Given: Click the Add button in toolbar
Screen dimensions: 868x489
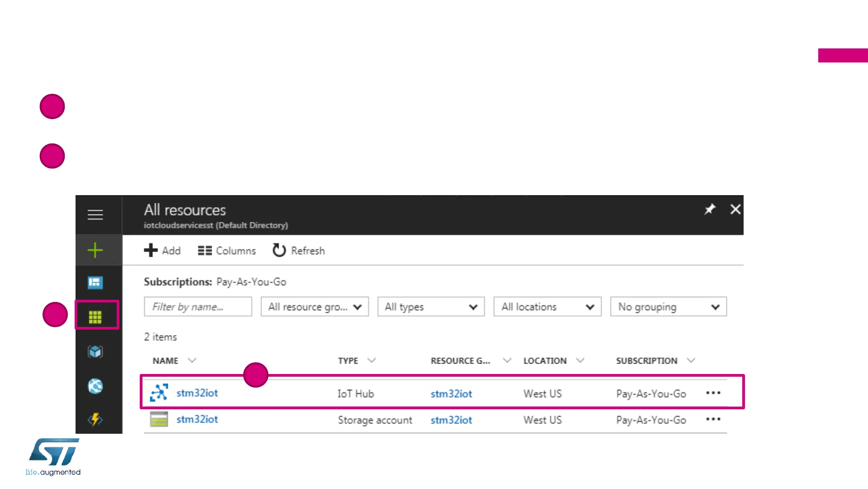Looking at the screenshot, I should click(x=162, y=250).
